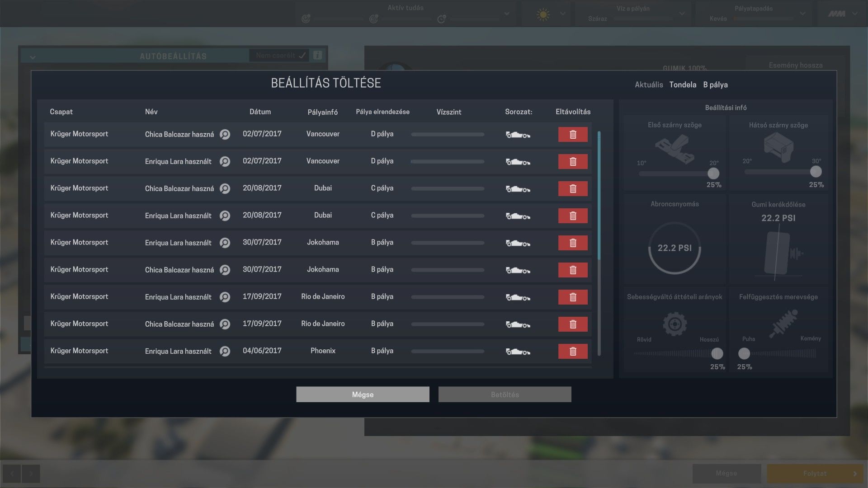Click the Első szárny szöge slider handle
Screen dimensions: 868x488
coord(713,174)
